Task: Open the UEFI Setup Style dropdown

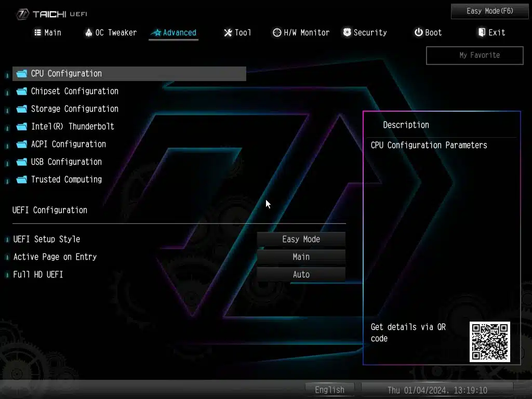Action: pyautogui.click(x=301, y=239)
